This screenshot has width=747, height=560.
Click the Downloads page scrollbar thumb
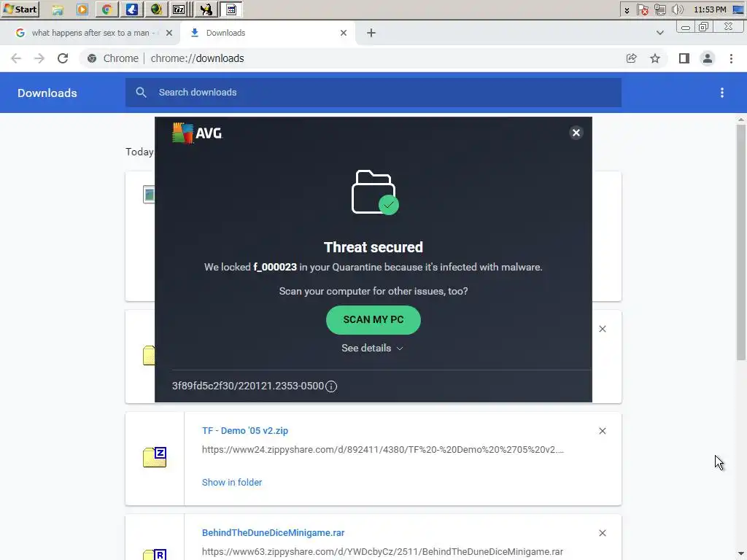click(x=741, y=242)
